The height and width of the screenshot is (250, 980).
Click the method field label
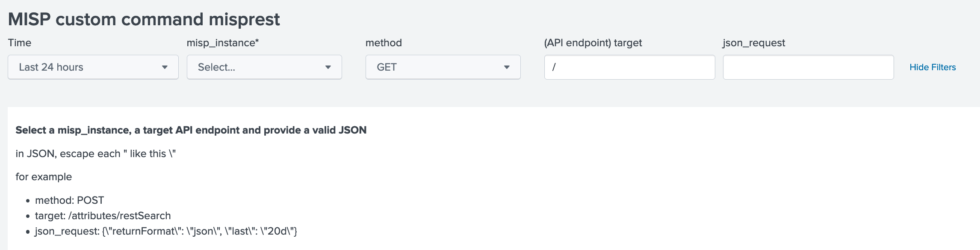384,43
